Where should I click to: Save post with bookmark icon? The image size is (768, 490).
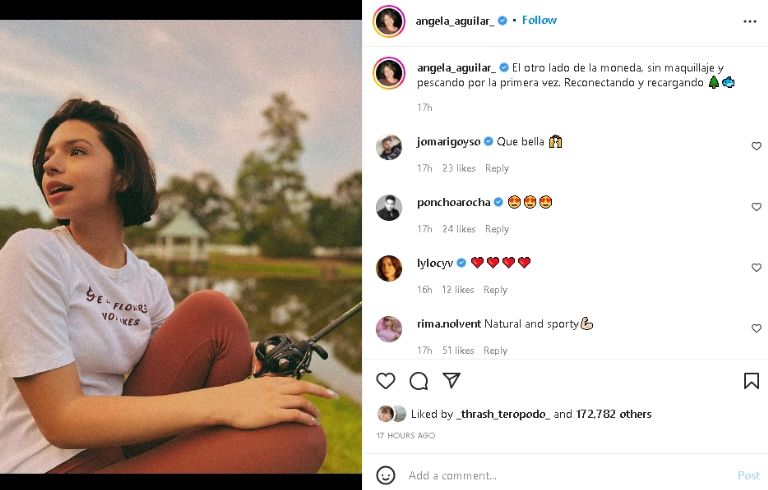tap(751, 381)
